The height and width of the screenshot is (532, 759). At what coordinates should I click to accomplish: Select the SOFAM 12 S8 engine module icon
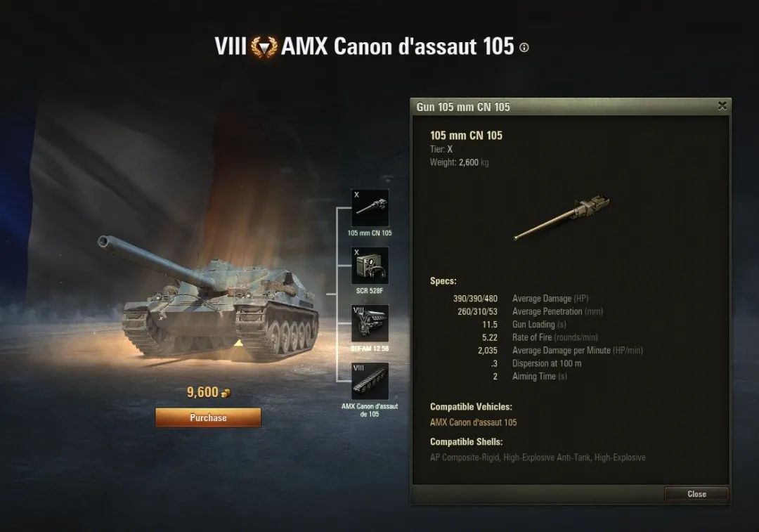[x=370, y=323]
